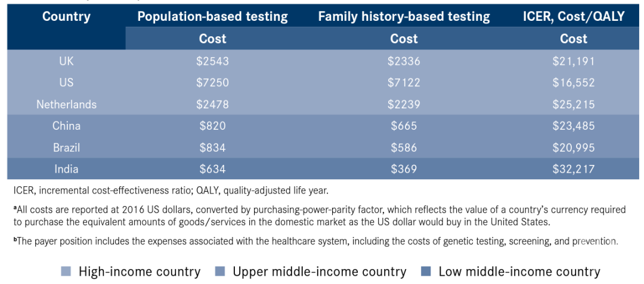Select the China row label

[66, 126]
